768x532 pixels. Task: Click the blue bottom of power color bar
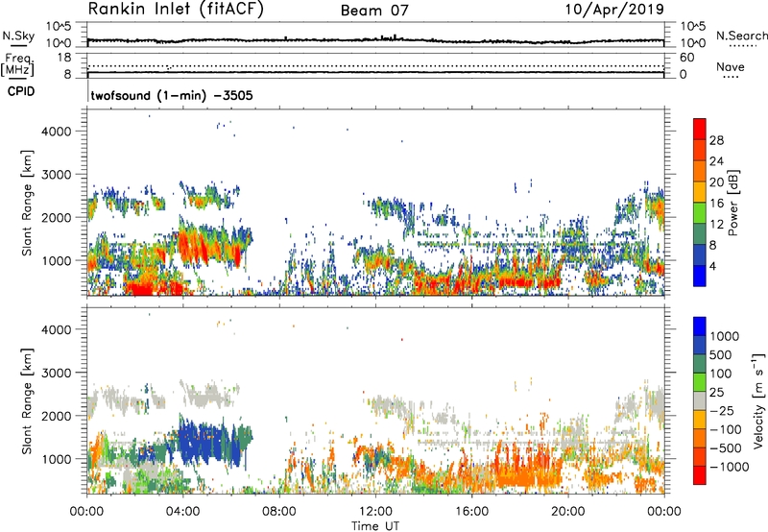(x=700, y=276)
